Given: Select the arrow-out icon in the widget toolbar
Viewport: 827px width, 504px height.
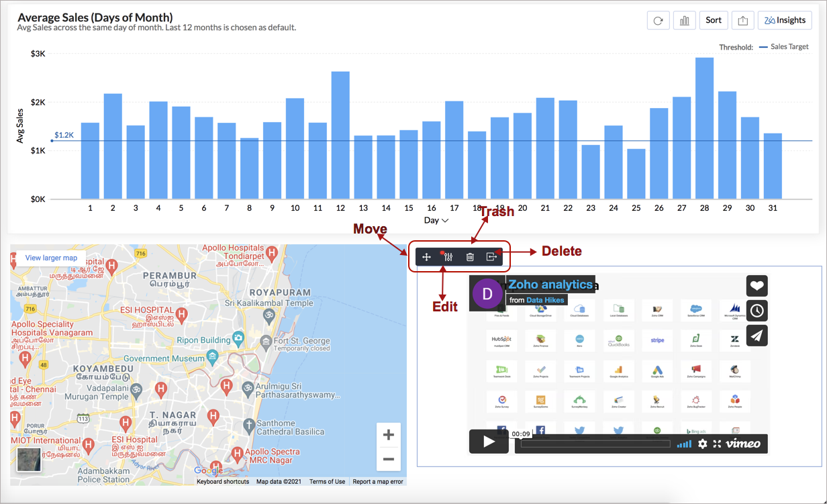Looking at the screenshot, I should coord(491,256).
